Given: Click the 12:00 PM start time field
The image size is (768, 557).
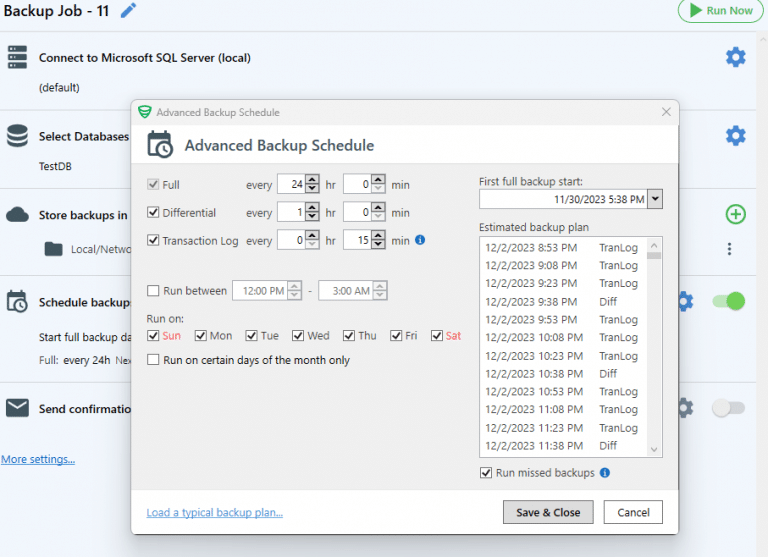Looking at the screenshot, I should 261,291.
